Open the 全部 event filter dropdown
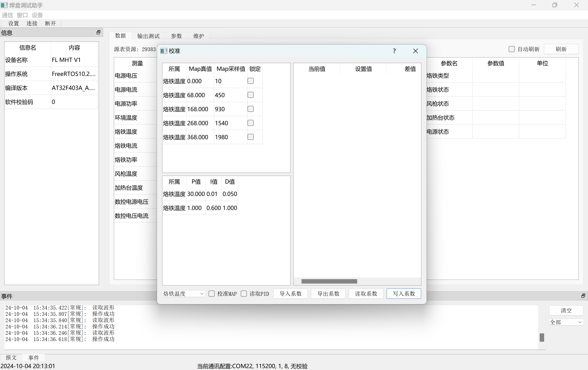Viewport: 588px width, 370px height. coord(566,322)
